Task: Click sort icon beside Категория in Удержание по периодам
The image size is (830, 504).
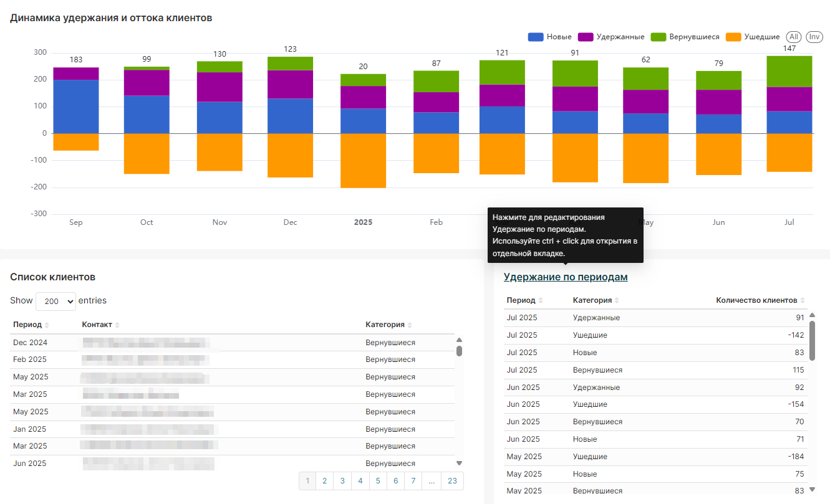Action: pos(617,300)
